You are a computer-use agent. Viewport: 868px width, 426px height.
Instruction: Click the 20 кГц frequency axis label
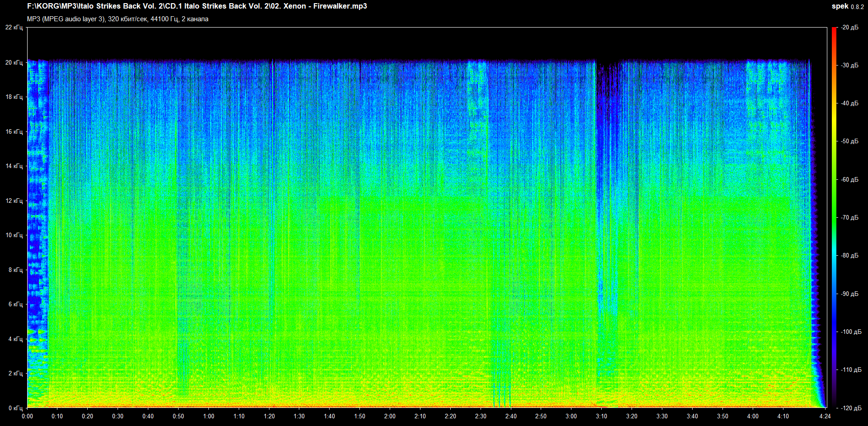click(14, 62)
